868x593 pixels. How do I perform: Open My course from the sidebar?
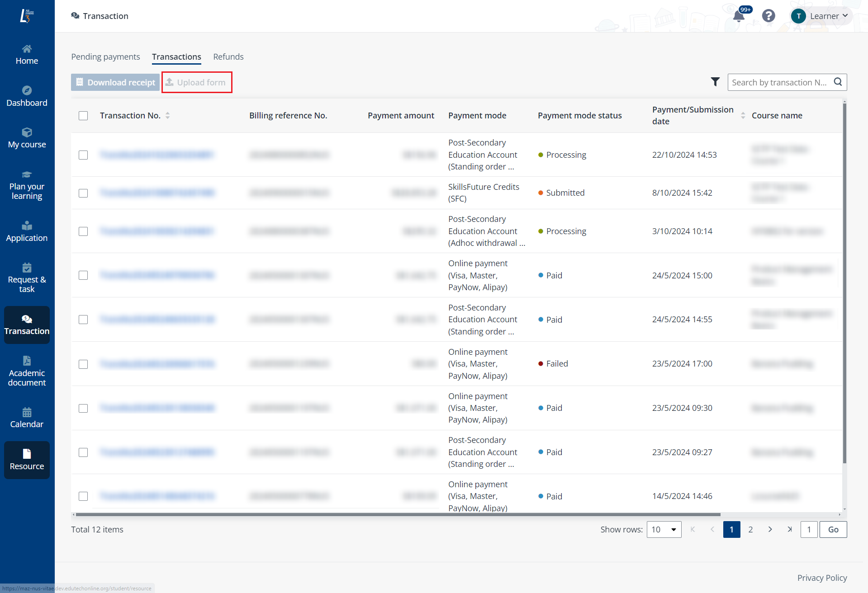click(x=27, y=137)
